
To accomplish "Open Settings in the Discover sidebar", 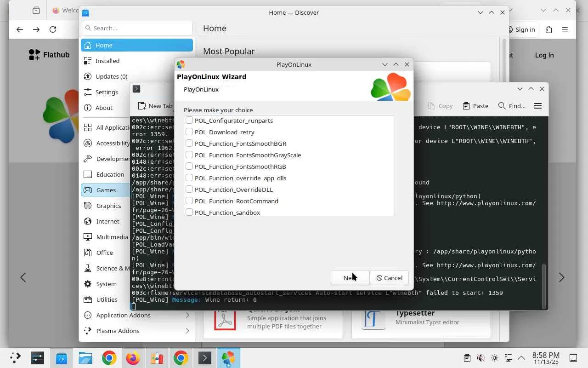I will 106,92.
